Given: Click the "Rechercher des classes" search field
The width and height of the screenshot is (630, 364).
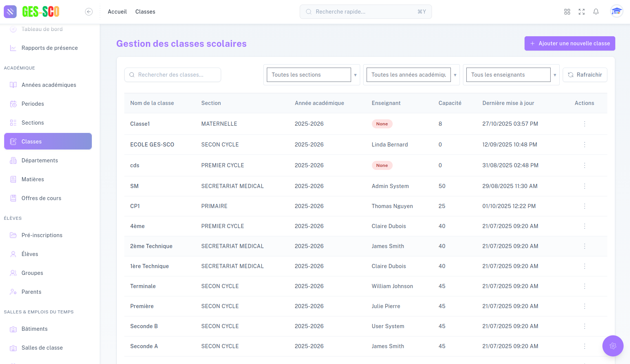Looking at the screenshot, I should coord(173,74).
